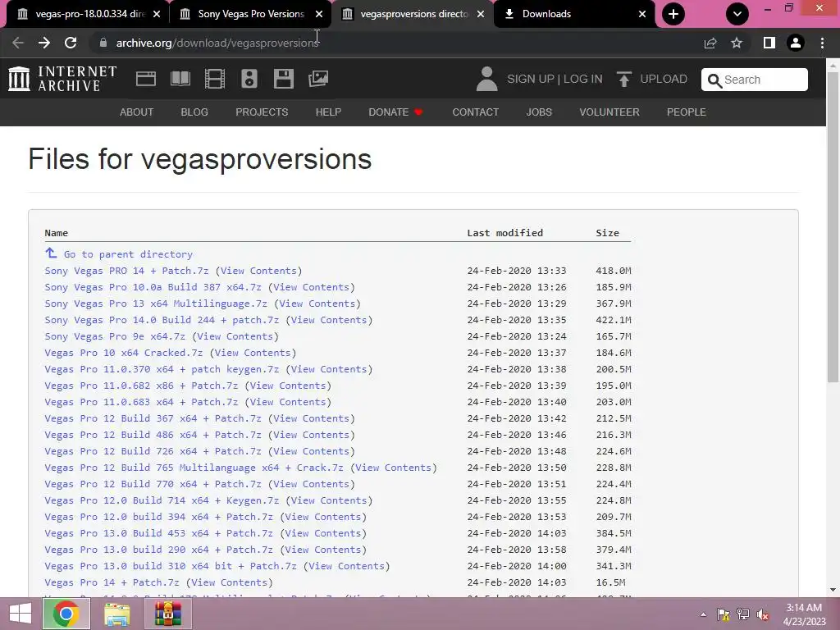Bookmark this page with star icon
This screenshot has height=630, width=840.
(x=737, y=43)
